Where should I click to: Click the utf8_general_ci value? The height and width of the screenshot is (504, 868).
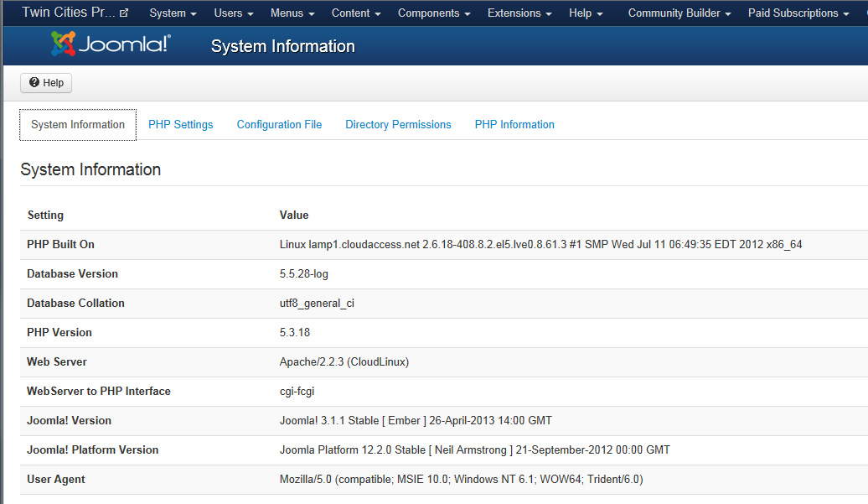click(317, 303)
